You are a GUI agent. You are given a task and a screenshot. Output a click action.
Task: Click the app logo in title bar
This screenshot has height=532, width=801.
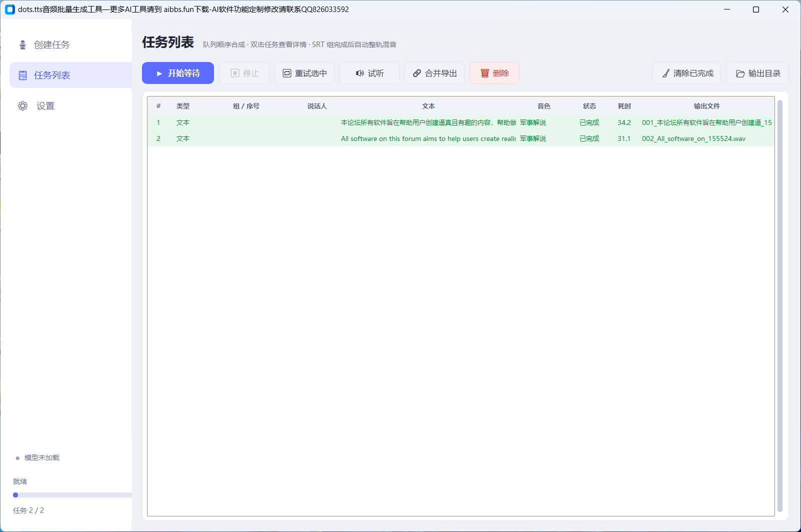[x=10, y=9]
